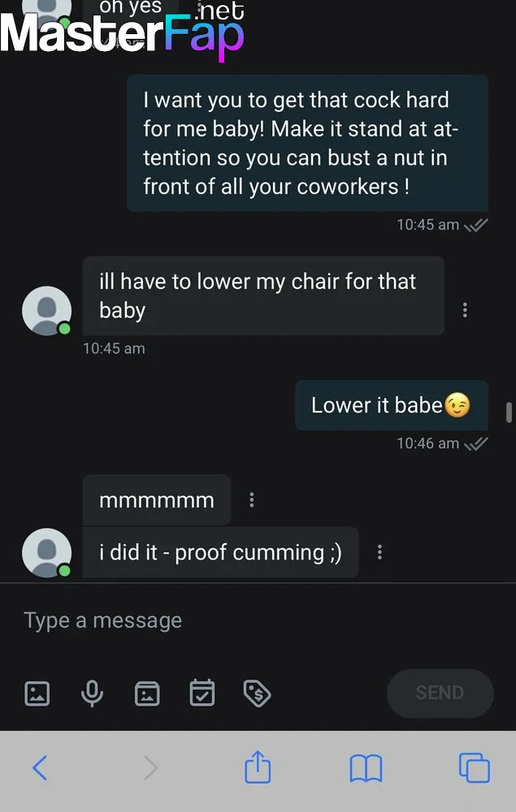Select the price tag icon
The height and width of the screenshot is (812, 516).
257,693
